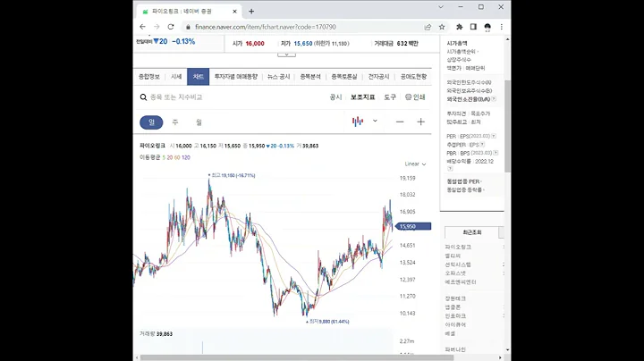This screenshot has height=361, width=644.
Task: Select the 주 weekly period toggle
Action: 175,122
